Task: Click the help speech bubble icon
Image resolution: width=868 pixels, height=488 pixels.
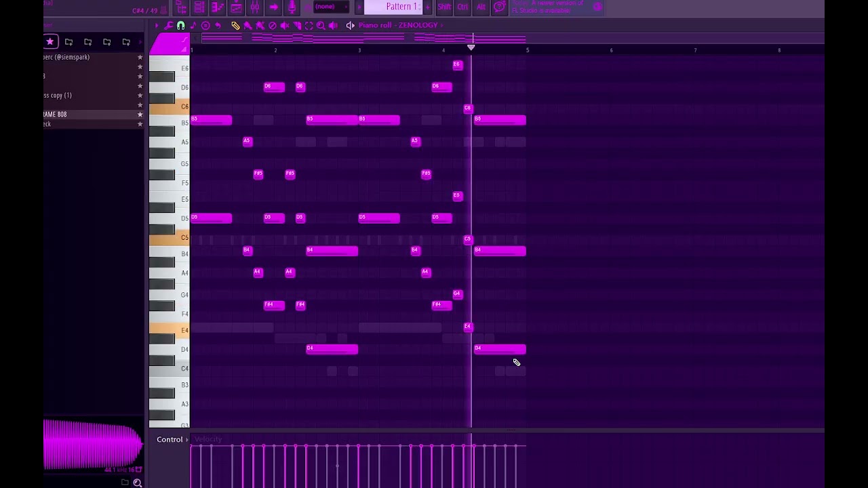Action: click(499, 7)
